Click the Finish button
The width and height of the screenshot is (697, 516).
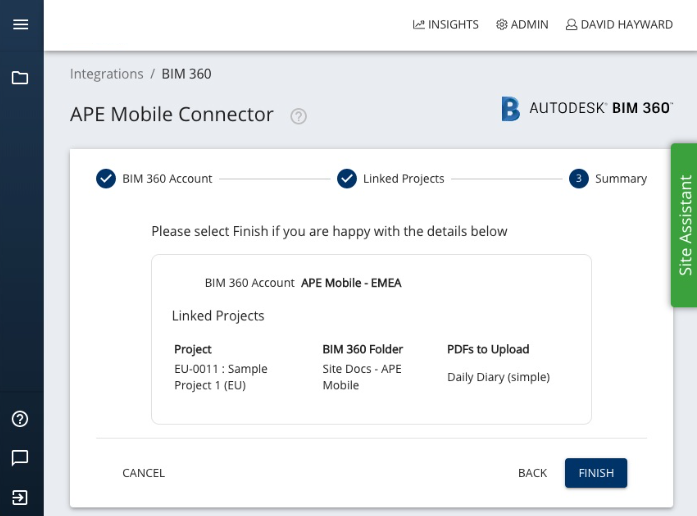[x=596, y=473]
